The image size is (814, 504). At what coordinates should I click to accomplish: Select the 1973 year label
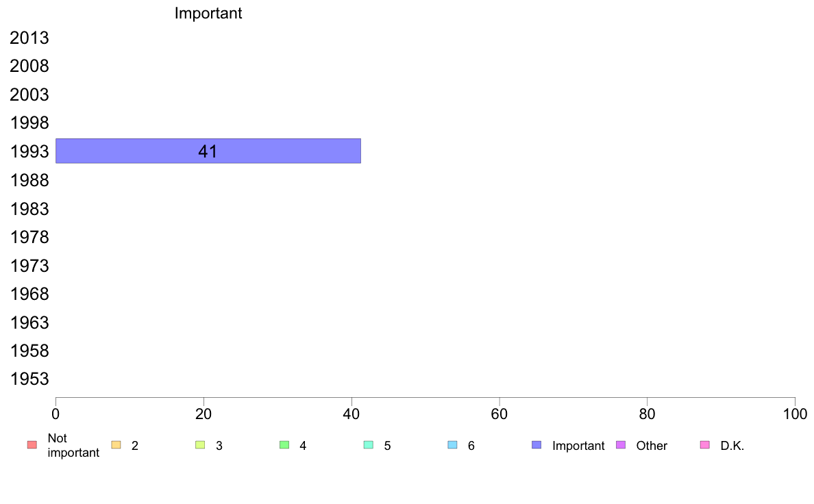tap(29, 266)
